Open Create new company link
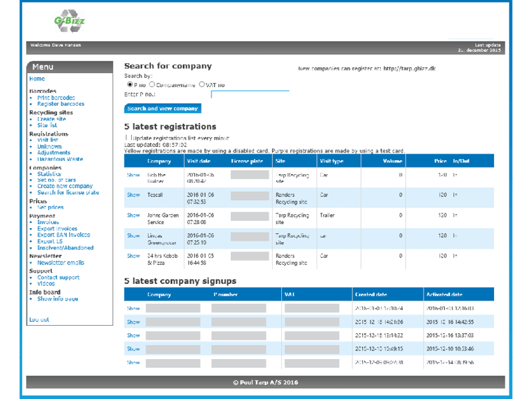Image resolution: width=532 pixels, height=399 pixels. click(65, 186)
